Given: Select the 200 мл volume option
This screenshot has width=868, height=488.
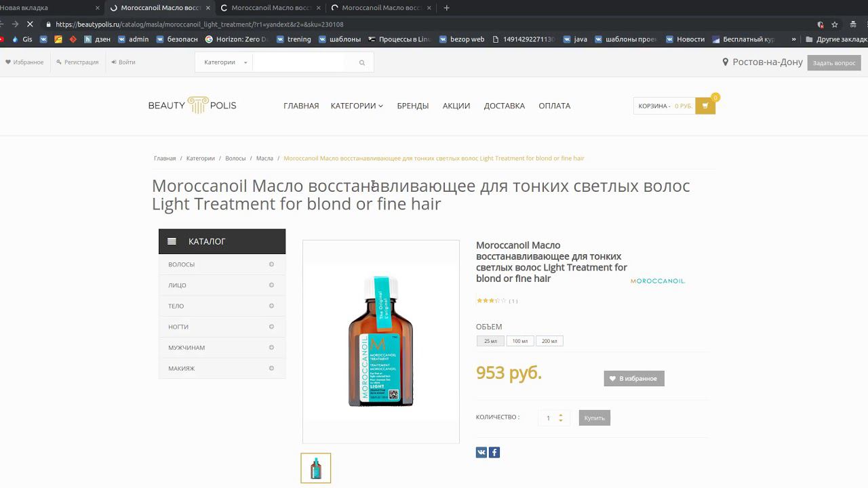Looking at the screenshot, I should pyautogui.click(x=549, y=341).
